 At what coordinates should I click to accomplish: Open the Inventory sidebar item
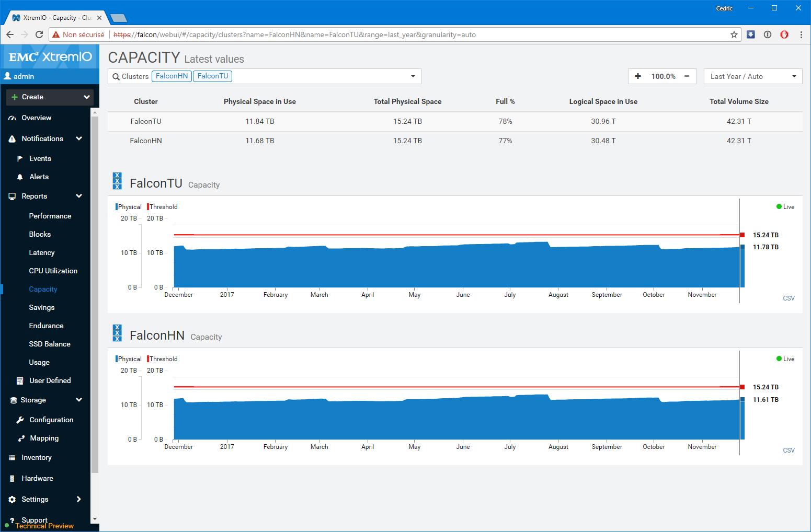click(x=36, y=457)
